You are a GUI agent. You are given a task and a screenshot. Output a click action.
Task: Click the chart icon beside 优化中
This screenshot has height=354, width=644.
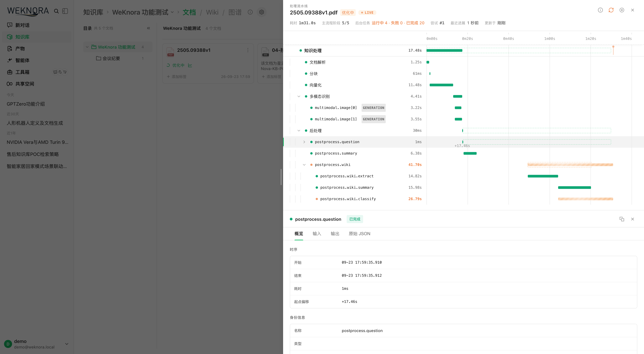pyautogui.click(x=190, y=65)
